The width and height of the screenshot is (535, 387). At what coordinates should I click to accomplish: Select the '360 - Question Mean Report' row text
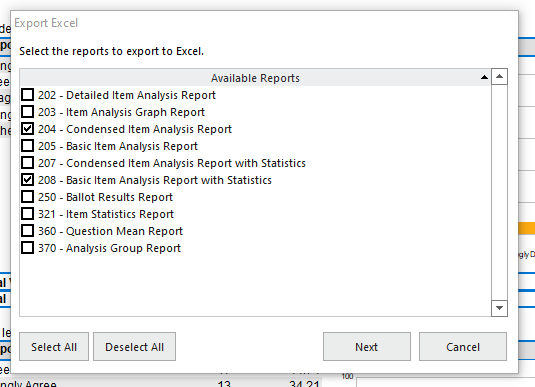click(111, 231)
